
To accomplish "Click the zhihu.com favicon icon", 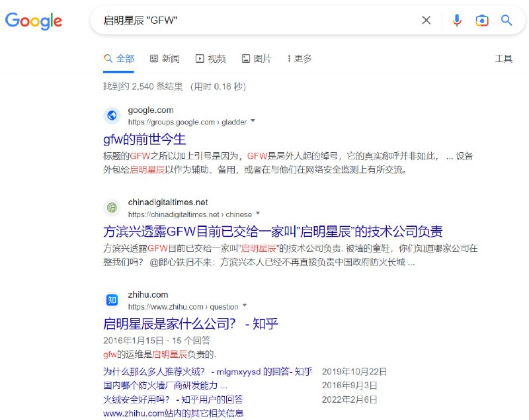I will pos(111,299).
